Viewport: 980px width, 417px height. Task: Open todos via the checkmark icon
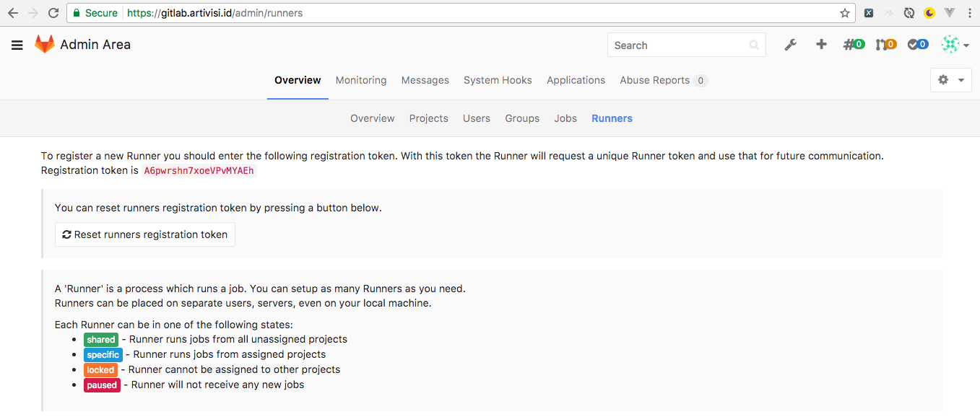(x=918, y=45)
